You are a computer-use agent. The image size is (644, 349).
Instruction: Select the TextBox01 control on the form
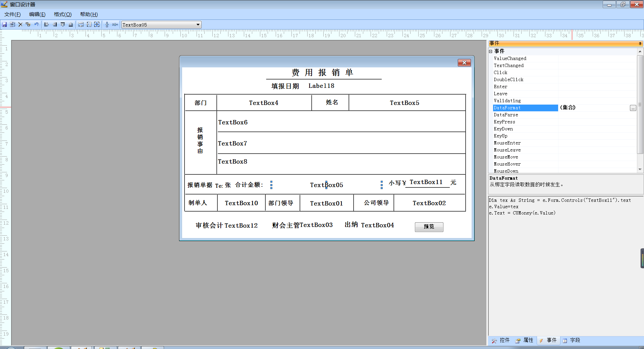tap(326, 203)
